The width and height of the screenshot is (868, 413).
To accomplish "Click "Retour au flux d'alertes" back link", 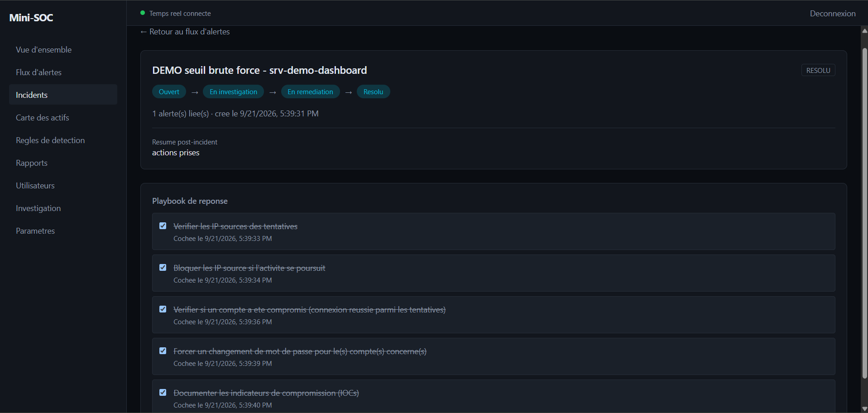I will [x=185, y=32].
